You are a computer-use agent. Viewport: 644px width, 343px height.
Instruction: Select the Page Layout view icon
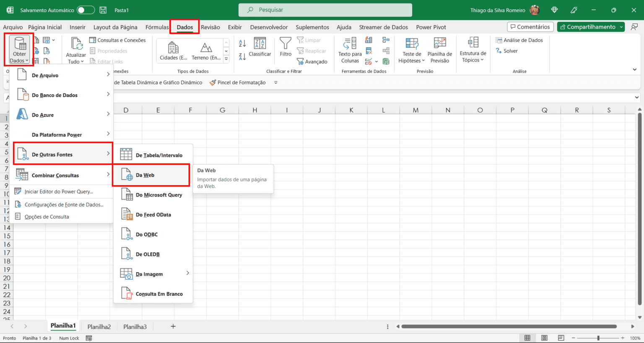pos(544,338)
